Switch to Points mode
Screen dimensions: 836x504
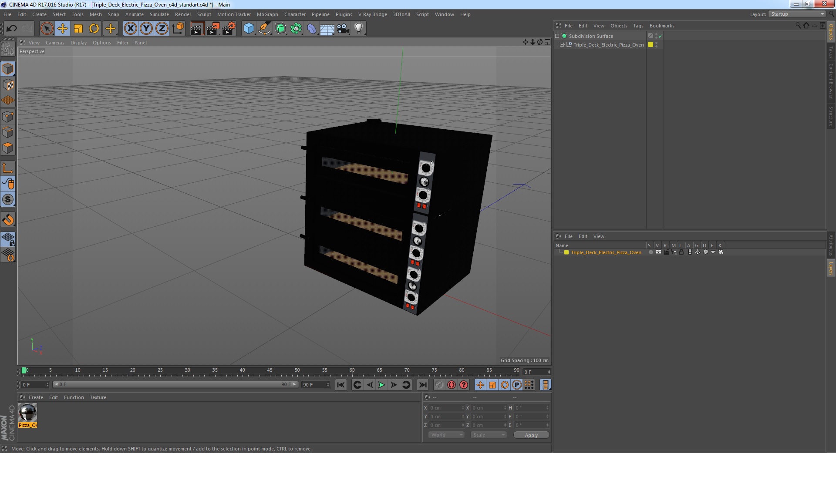coord(8,117)
